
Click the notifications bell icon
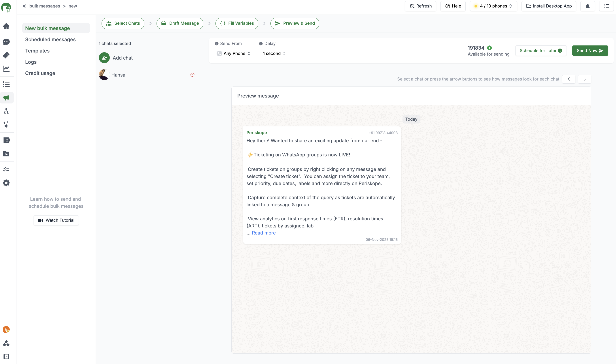tap(587, 6)
